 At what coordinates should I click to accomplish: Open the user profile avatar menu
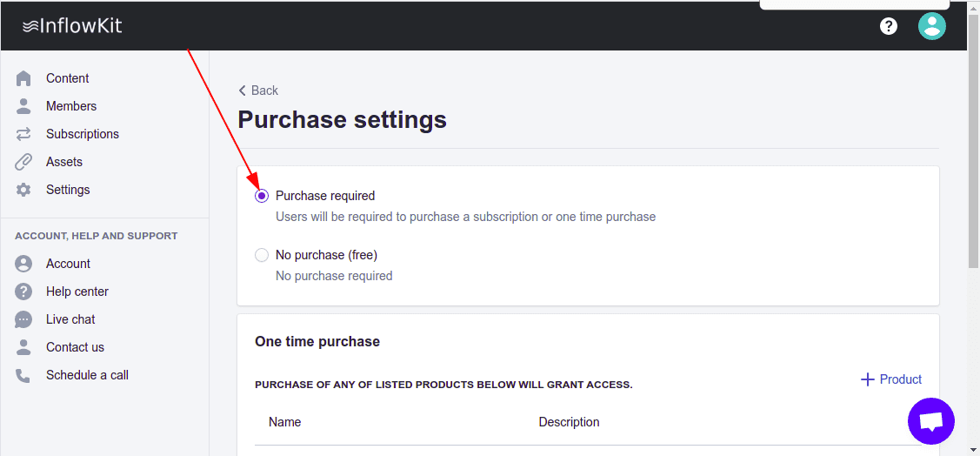pos(931,26)
